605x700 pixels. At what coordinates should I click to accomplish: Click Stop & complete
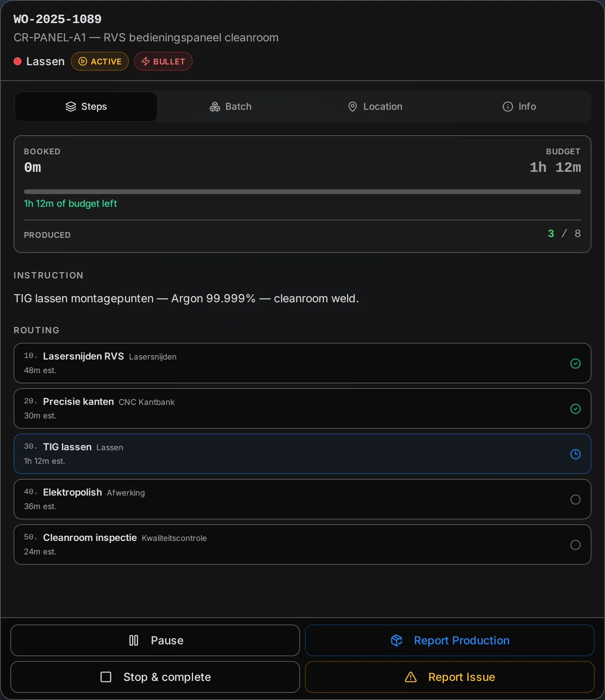pyautogui.click(x=155, y=677)
